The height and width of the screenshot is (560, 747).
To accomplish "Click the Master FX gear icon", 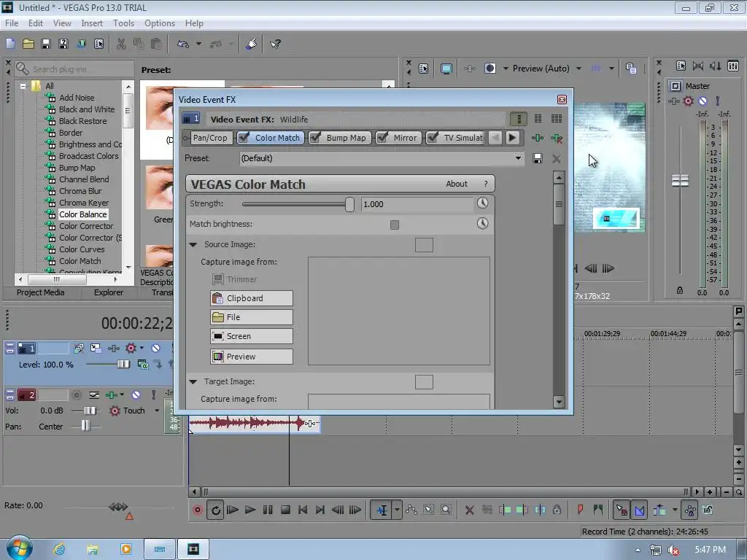I will 688,101.
